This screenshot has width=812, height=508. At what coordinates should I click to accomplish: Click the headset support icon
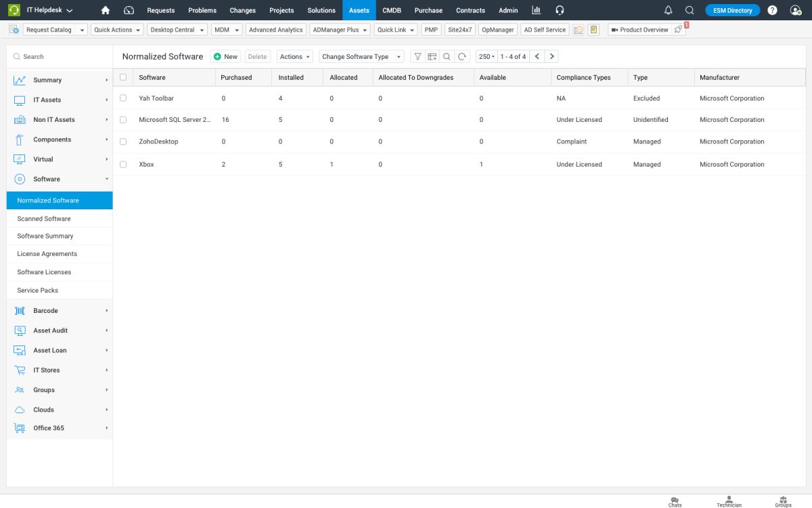coord(560,10)
